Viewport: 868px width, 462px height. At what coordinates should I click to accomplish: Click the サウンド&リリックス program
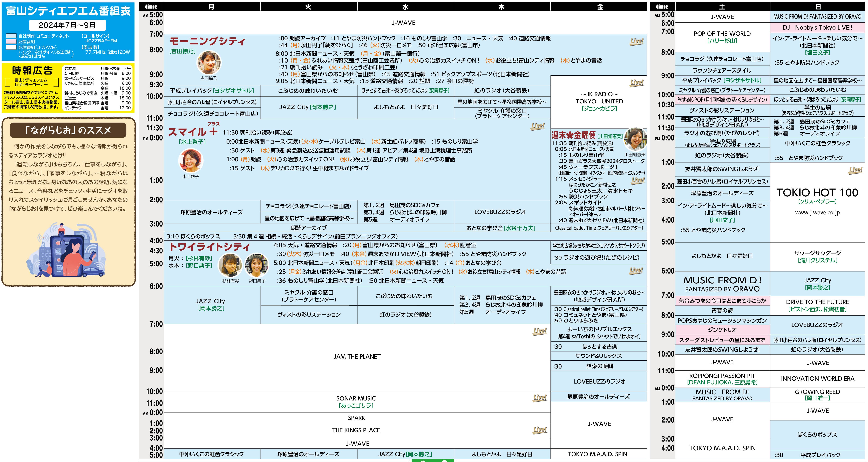tap(599, 356)
